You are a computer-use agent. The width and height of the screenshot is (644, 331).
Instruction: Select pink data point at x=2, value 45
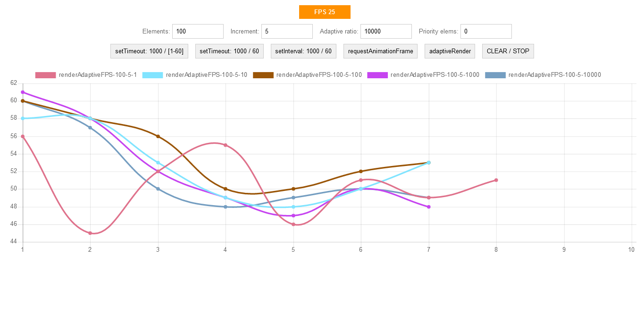click(x=90, y=233)
